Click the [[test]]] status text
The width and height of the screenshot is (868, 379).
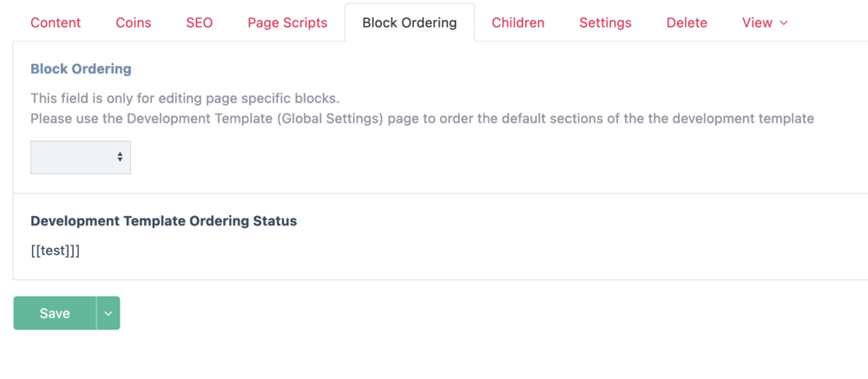[56, 251]
